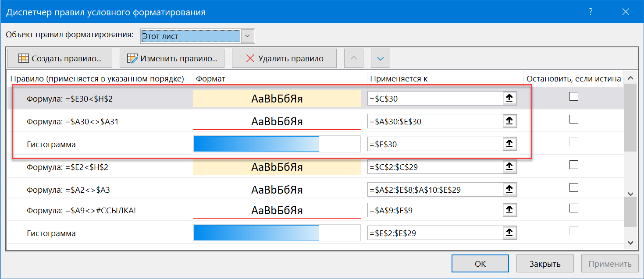Screen dimensions: 644x279
Task: Select rule 'Формула: =$E30<$H$2'
Action: (70, 99)
